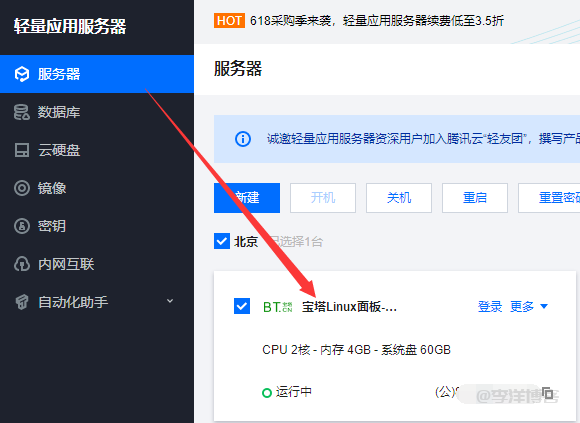Click the 登录 link of the server
Image resolution: width=580 pixels, height=423 pixels.
coord(490,307)
